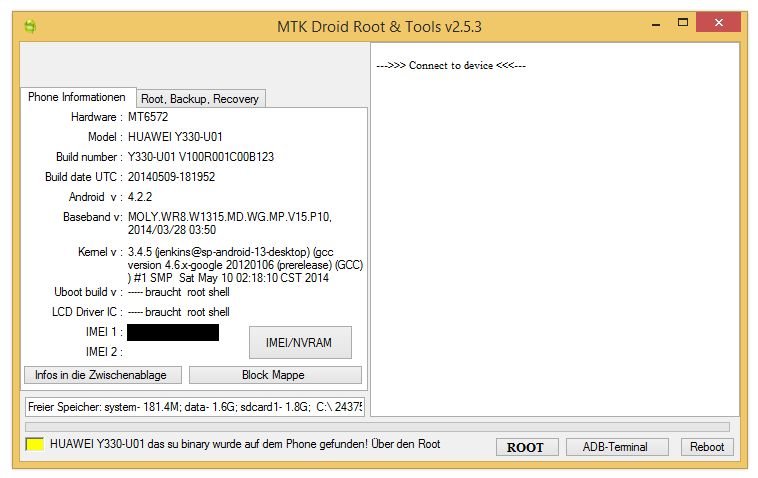Click status message about su binary found
Image resolution: width=758 pixels, height=478 pixels.
pos(245,444)
